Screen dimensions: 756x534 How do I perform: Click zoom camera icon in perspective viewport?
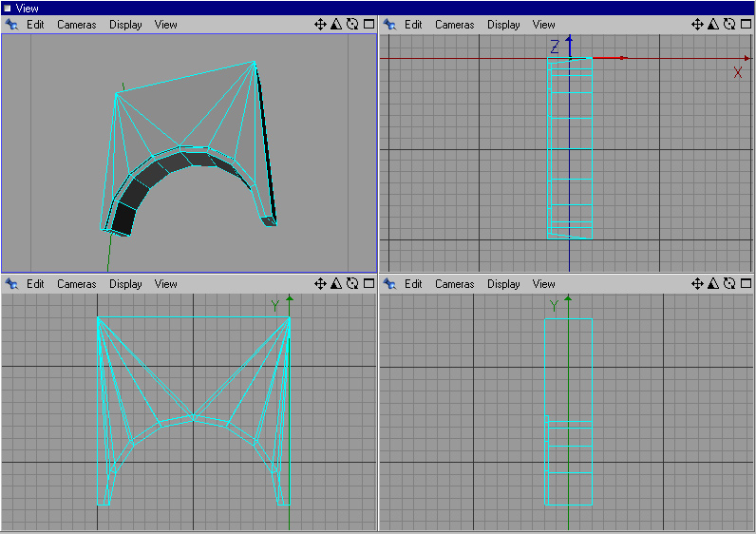[x=336, y=24]
